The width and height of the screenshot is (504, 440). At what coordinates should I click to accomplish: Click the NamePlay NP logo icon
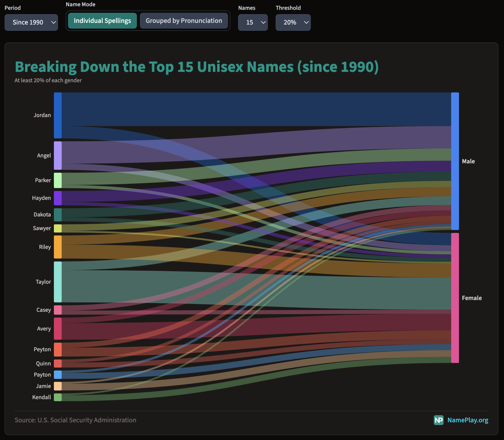(x=438, y=420)
